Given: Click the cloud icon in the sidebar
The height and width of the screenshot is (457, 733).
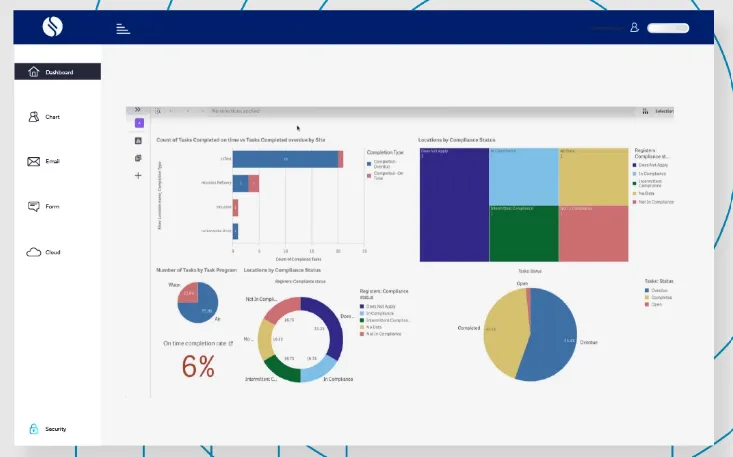Looking at the screenshot, I should pyautogui.click(x=34, y=252).
